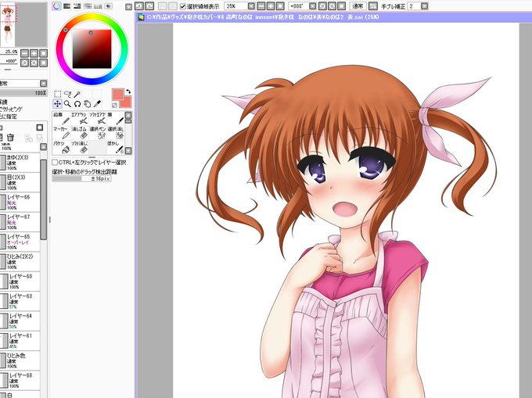Click the background color swatch
Viewport: 532px width, 398px height.
click(x=126, y=102)
